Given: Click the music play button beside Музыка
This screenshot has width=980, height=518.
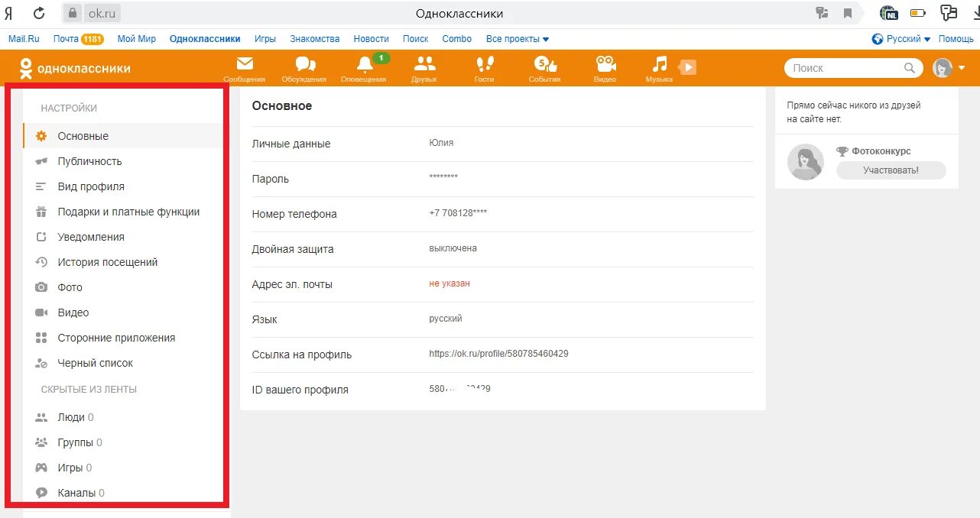Looking at the screenshot, I should coord(687,67).
